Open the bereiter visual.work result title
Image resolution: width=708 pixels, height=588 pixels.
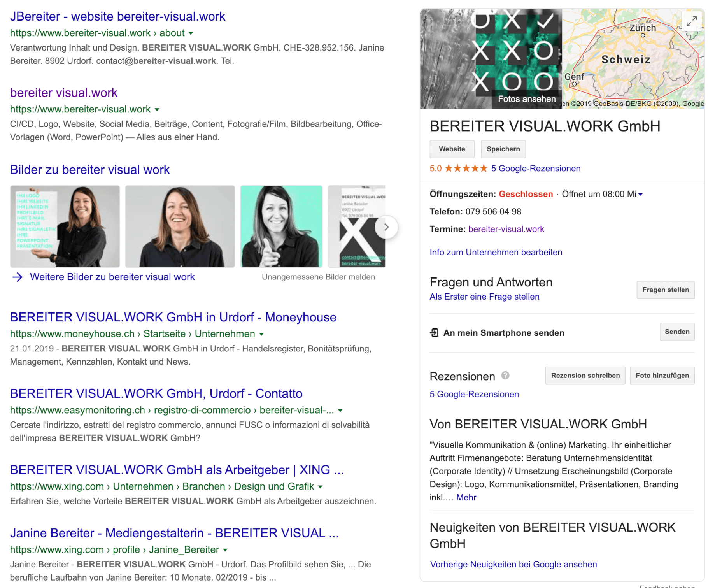[64, 93]
